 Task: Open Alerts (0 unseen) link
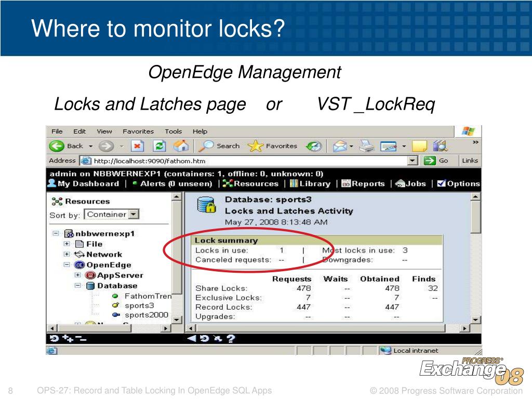pos(172,183)
